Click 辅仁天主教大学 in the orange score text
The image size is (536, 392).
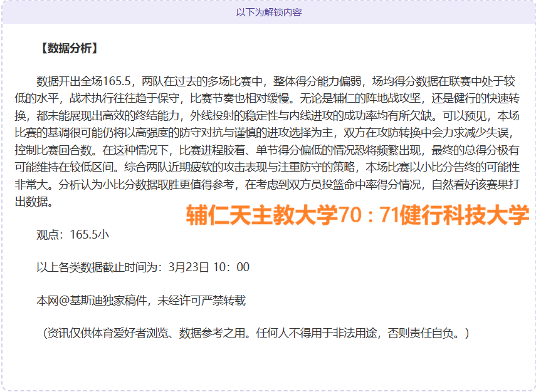coord(262,216)
